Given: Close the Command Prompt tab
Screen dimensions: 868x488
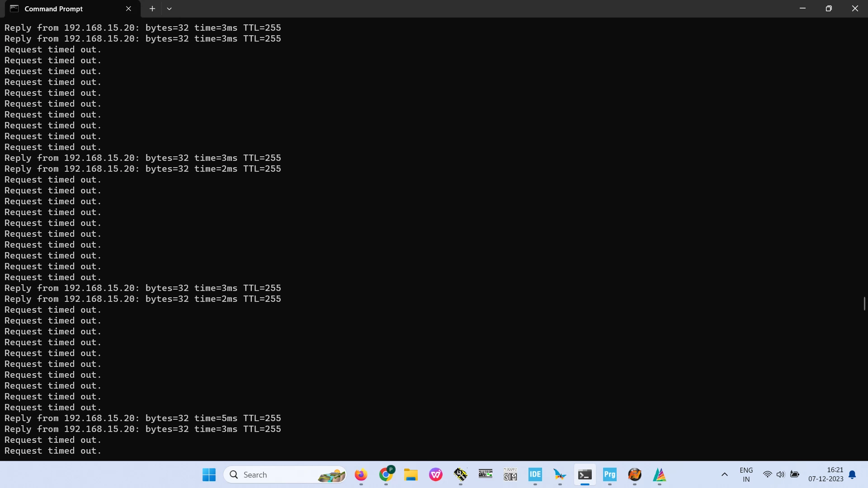Looking at the screenshot, I should 128,9.
